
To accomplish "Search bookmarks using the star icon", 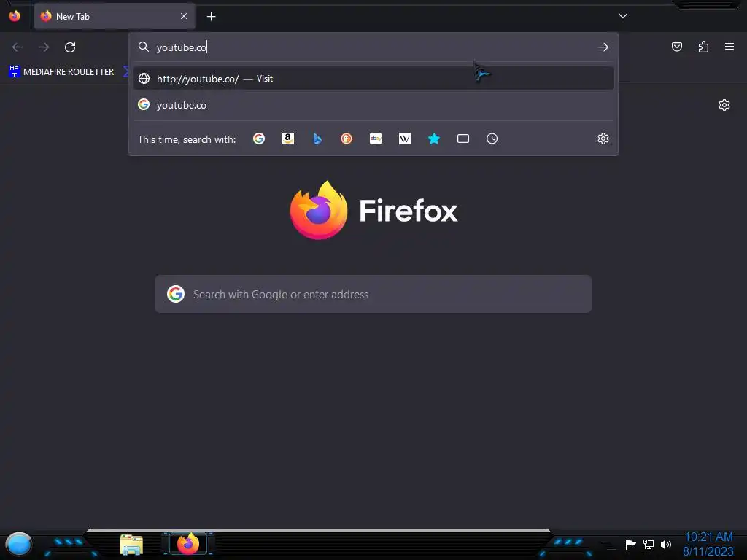I will pos(433,139).
